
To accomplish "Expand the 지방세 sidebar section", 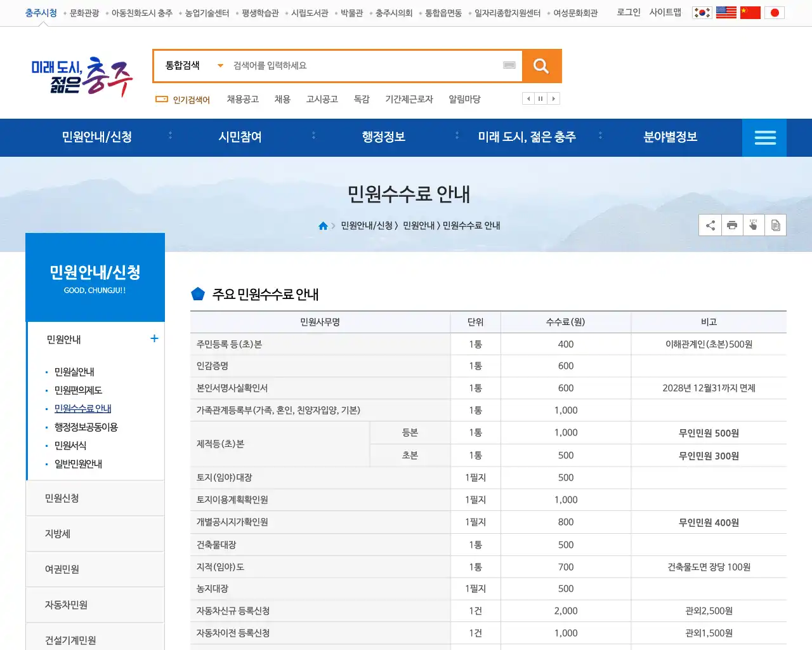I will (95, 534).
